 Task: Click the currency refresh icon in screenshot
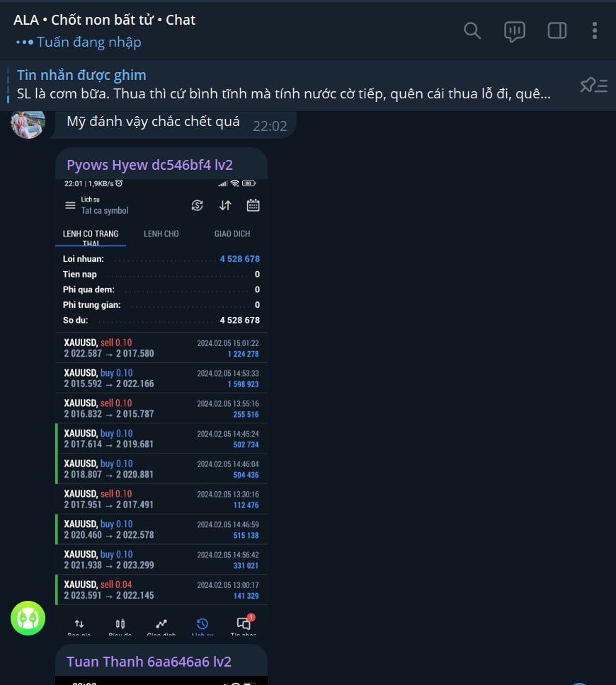197,205
